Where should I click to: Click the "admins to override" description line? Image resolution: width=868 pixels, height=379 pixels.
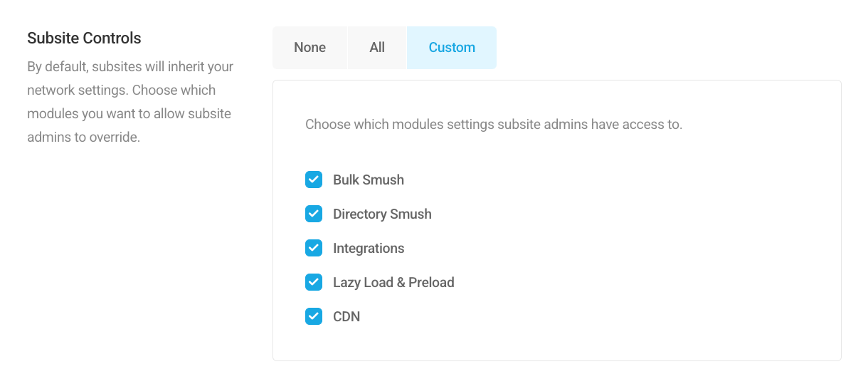click(83, 137)
